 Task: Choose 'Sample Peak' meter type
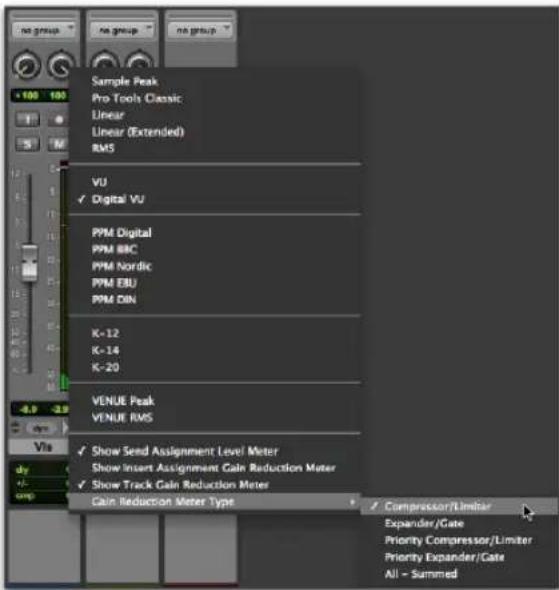(x=125, y=81)
